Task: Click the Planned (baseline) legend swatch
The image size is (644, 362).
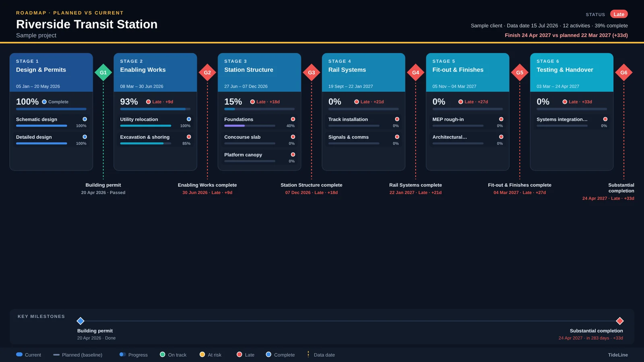Action: click(56, 355)
